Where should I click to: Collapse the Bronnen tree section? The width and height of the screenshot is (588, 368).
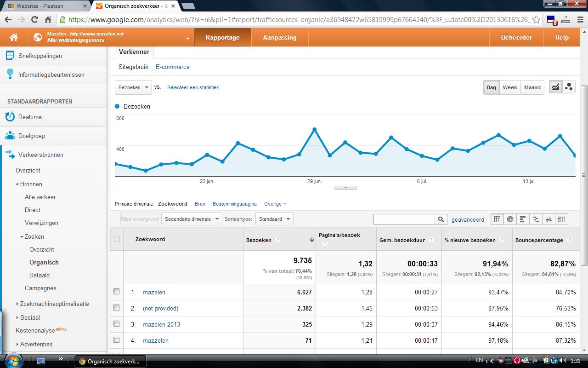[17, 184]
